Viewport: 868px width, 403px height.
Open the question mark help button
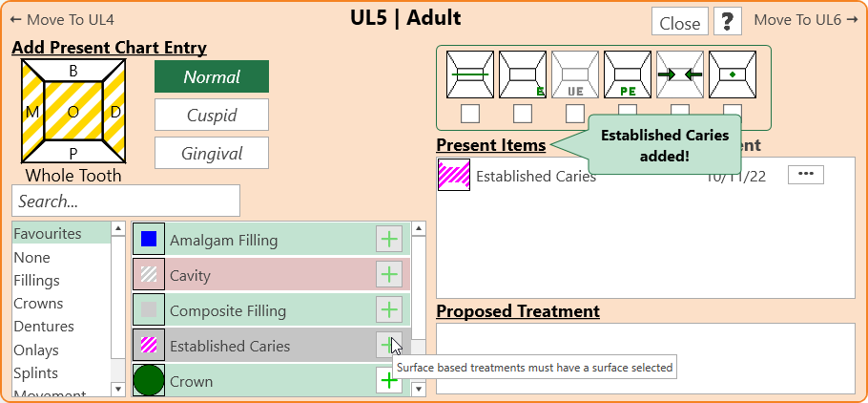(x=728, y=22)
